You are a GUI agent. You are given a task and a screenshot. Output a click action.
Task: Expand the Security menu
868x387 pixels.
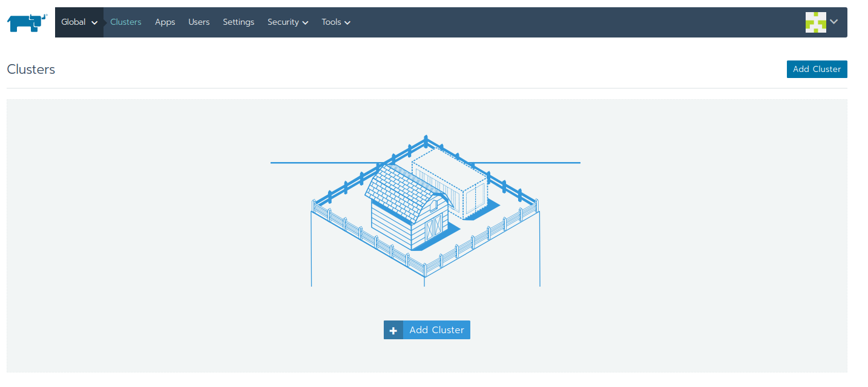288,22
